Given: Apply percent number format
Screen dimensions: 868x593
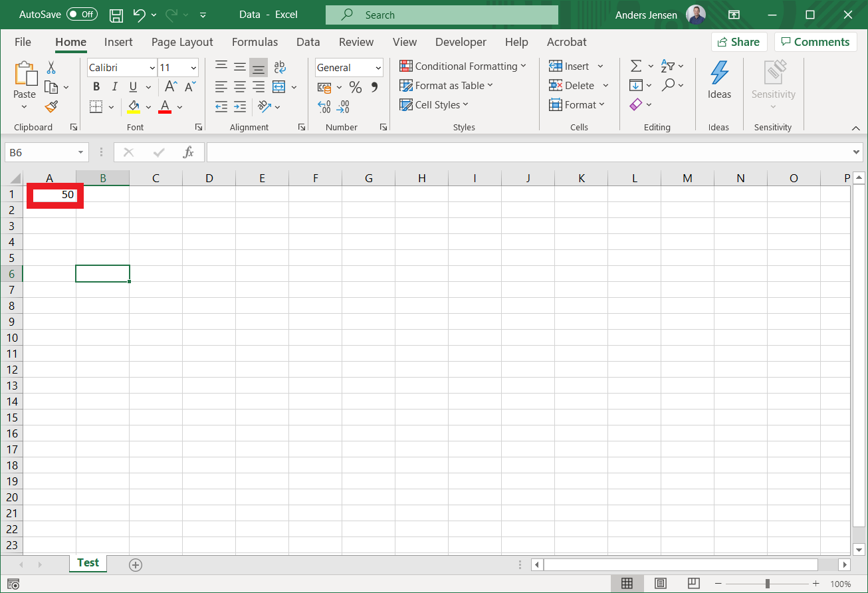Looking at the screenshot, I should (x=356, y=86).
